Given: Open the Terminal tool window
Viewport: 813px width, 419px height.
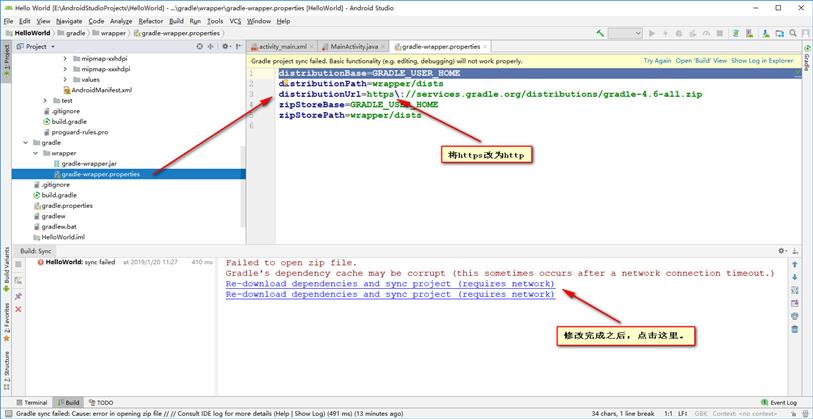Looking at the screenshot, I should click(x=32, y=402).
